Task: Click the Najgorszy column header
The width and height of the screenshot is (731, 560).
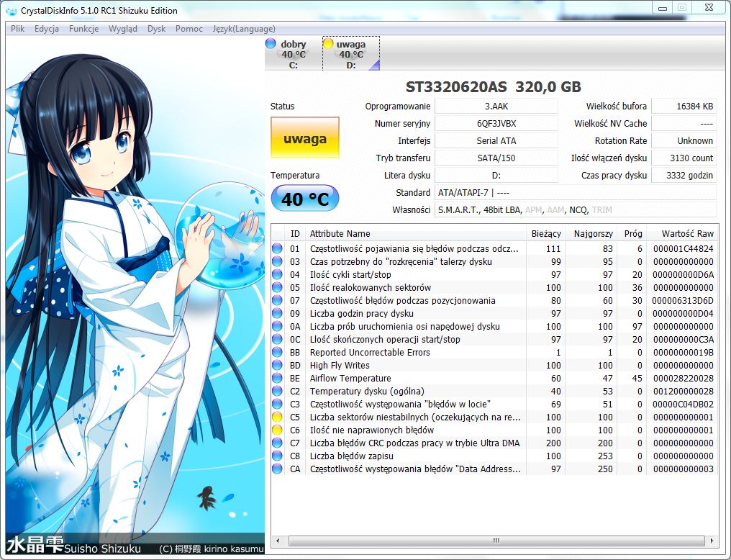Action: tap(591, 234)
